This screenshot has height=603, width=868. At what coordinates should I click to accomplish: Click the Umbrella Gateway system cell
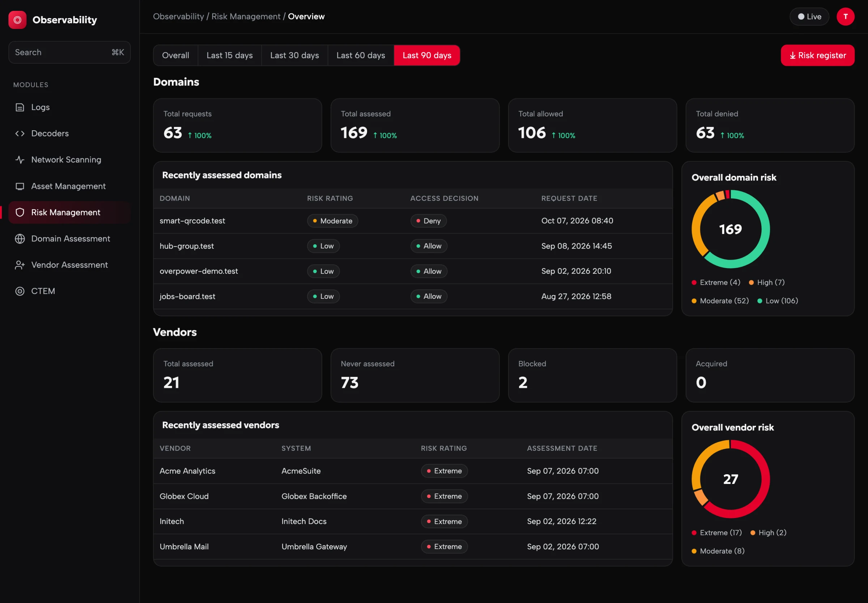point(314,546)
